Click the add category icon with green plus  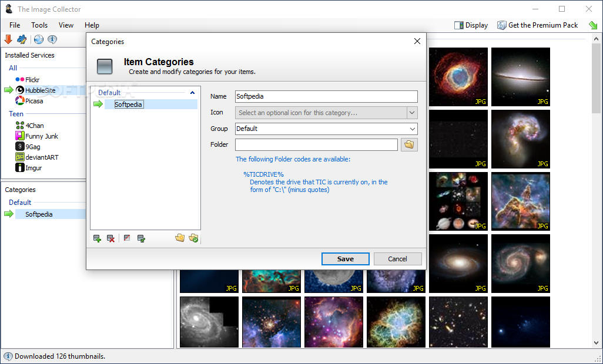click(98, 238)
